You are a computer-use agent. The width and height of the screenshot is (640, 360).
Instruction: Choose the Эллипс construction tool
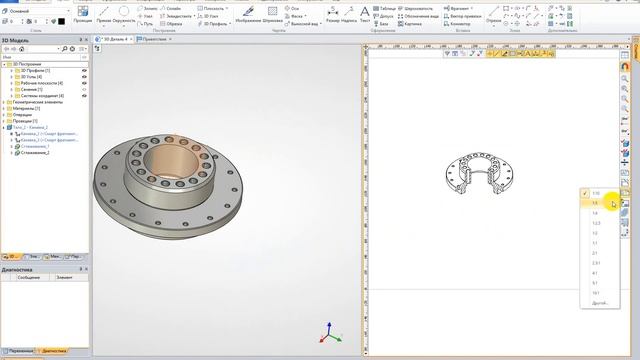[147, 8]
